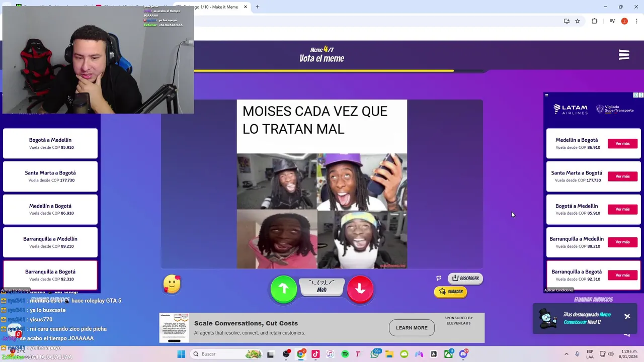This screenshot has height=362, width=644.
Task: Open iTunes music app on taskbar
Action: [x=330, y=354]
